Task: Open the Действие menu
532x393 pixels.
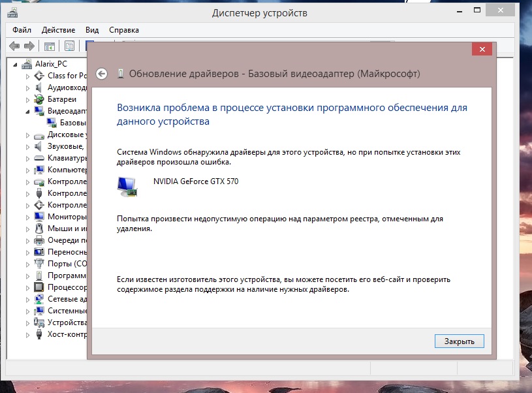Action: point(58,30)
